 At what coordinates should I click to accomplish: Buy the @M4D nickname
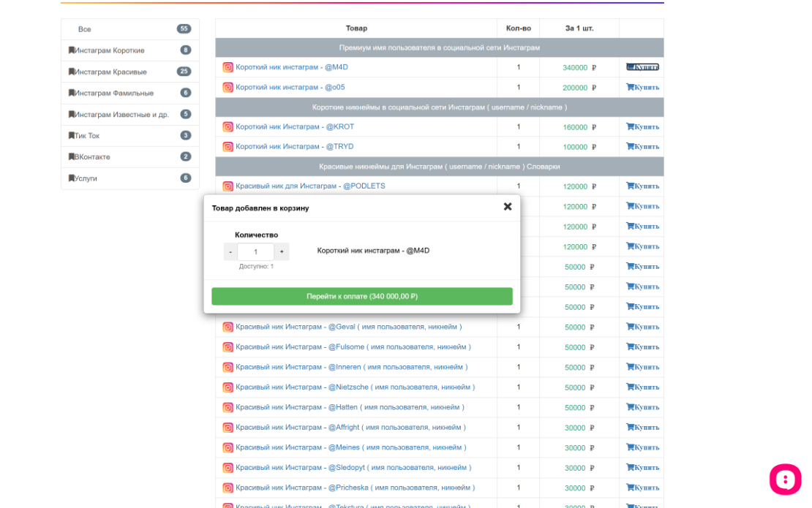(643, 67)
